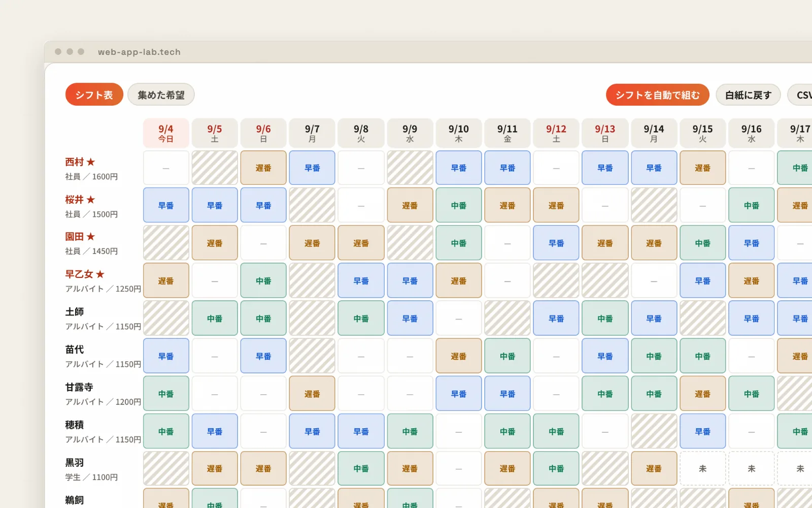Click the 9/15 火 date header
The height and width of the screenshot is (508, 812).
click(x=703, y=133)
